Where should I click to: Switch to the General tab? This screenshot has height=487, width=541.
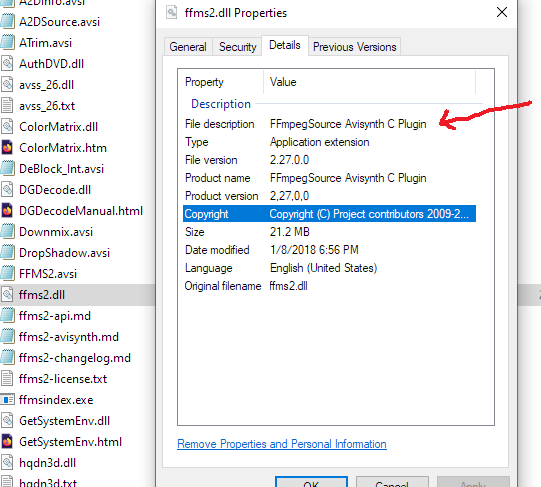pos(188,47)
